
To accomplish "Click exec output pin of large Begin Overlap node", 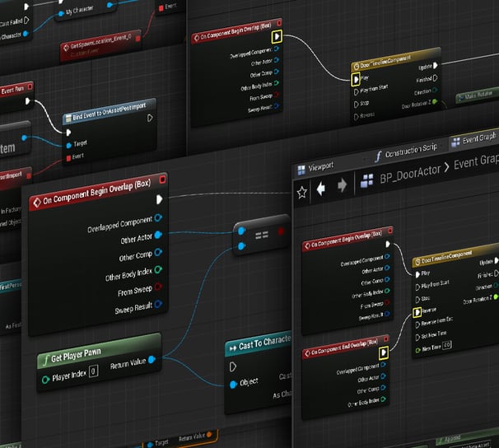I will coord(160,199).
